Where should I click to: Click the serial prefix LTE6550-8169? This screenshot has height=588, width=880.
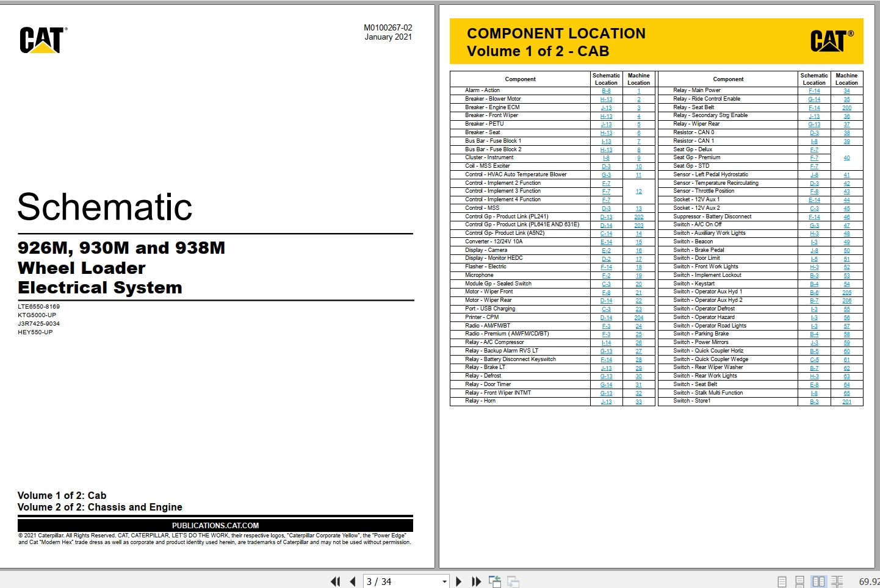(39, 307)
